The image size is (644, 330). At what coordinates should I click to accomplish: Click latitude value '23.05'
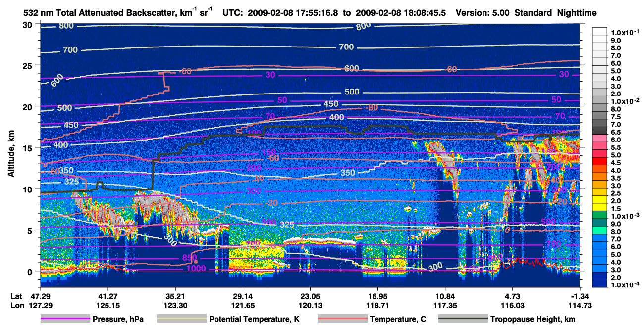point(310,296)
